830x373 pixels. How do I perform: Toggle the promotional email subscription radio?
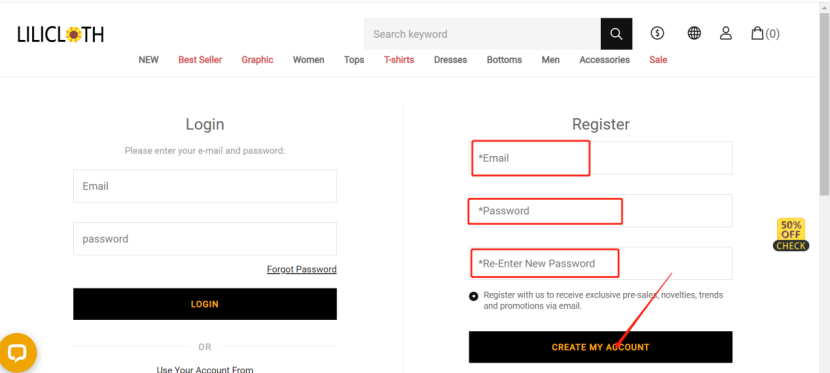click(x=474, y=296)
